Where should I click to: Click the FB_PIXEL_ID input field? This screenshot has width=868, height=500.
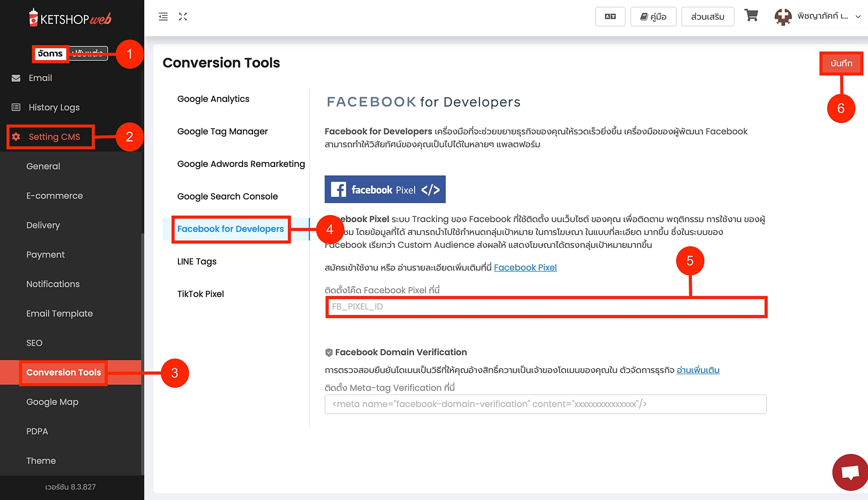[x=546, y=307]
